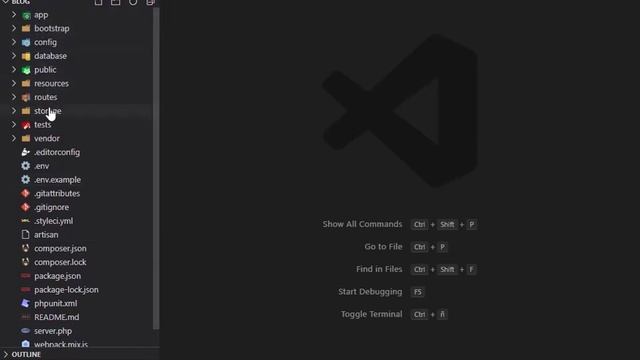Screen dimensions: 640x360
Task: Click the vendor folder icon
Action: tap(26, 138)
